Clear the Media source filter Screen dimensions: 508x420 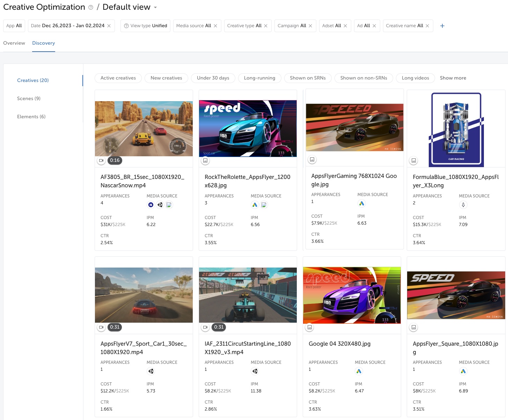coord(215,26)
